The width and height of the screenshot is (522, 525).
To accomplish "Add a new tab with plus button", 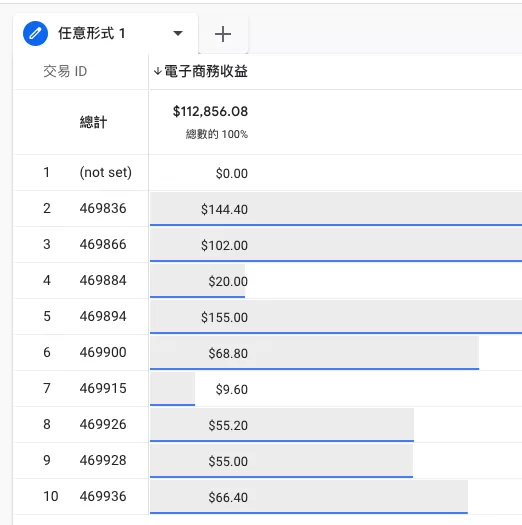I will (x=223, y=34).
